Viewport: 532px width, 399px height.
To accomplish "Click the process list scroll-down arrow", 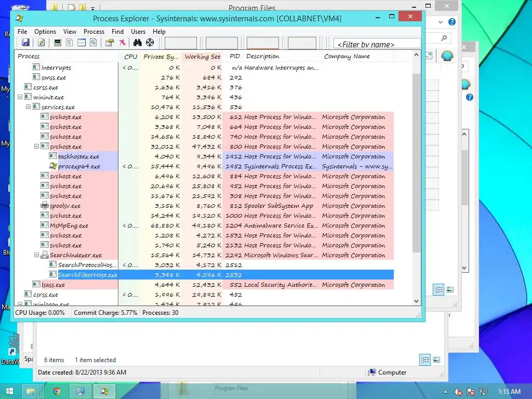I will (416, 301).
